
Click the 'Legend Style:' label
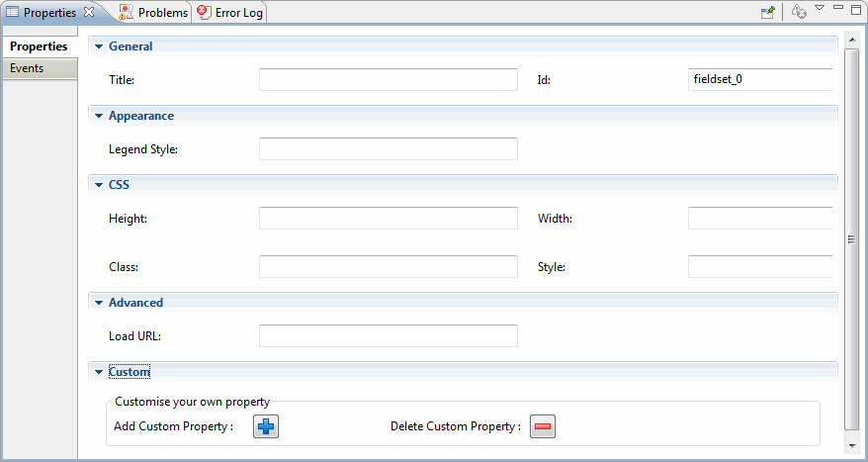(x=143, y=149)
